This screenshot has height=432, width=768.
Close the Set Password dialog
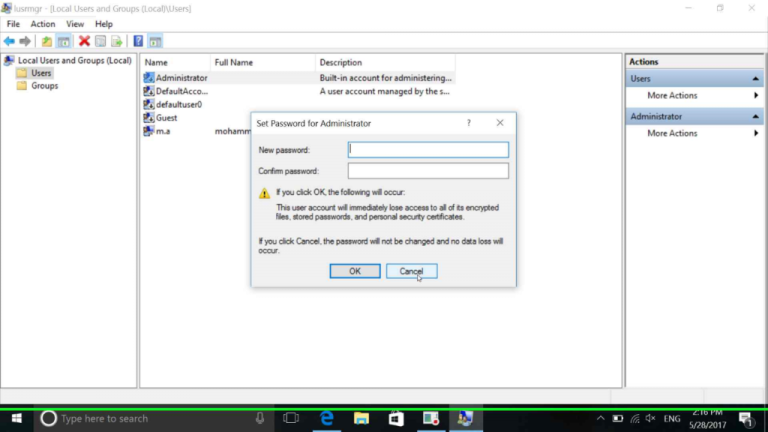(500, 123)
